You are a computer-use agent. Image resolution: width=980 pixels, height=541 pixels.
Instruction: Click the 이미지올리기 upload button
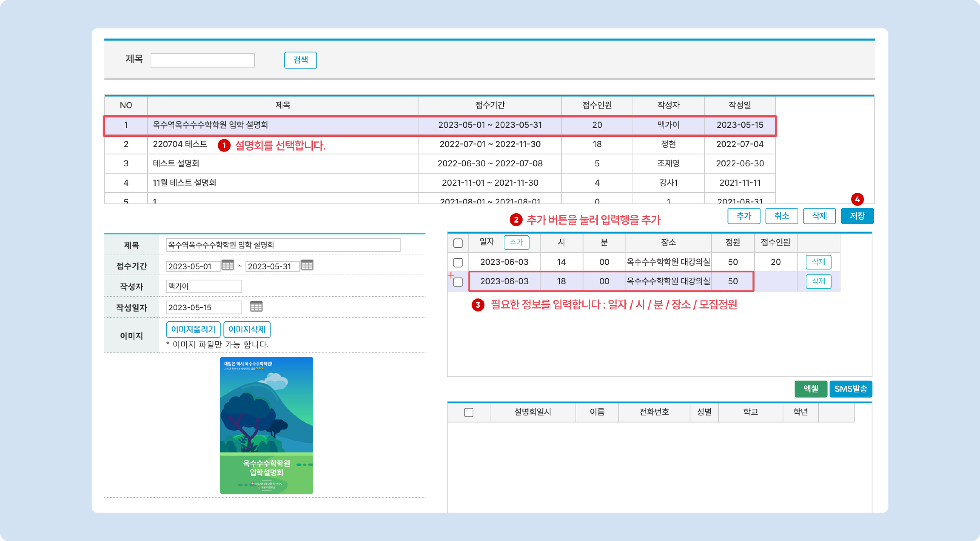point(193,329)
